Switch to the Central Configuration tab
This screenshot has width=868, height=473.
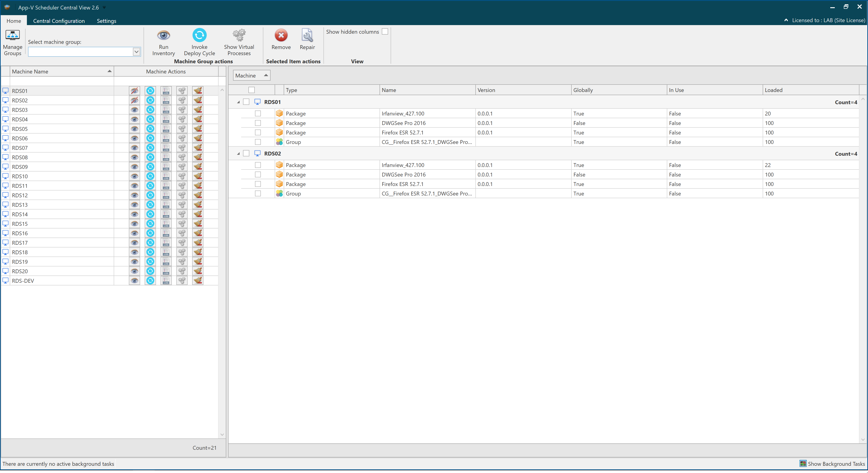(59, 21)
